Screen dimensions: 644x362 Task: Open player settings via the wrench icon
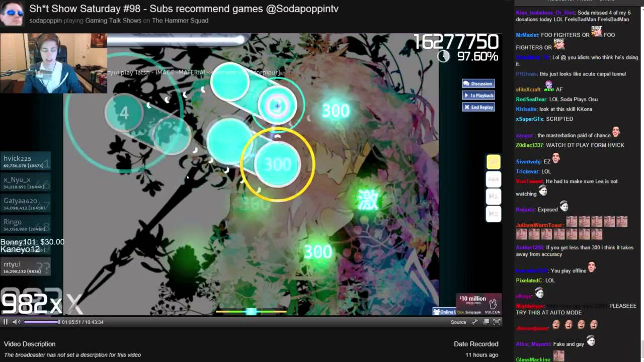(x=474, y=322)
